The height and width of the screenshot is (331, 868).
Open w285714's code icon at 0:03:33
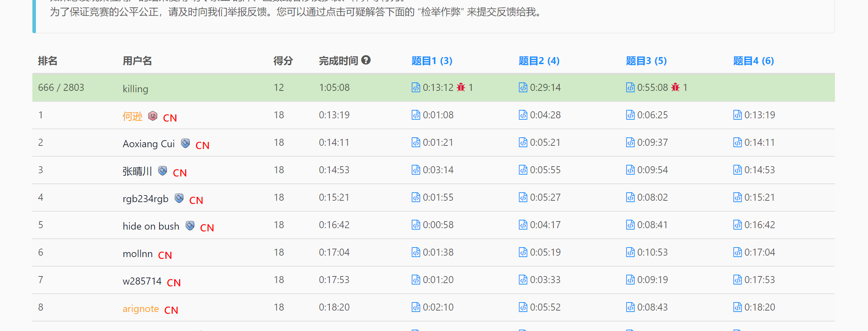point(523,280)
